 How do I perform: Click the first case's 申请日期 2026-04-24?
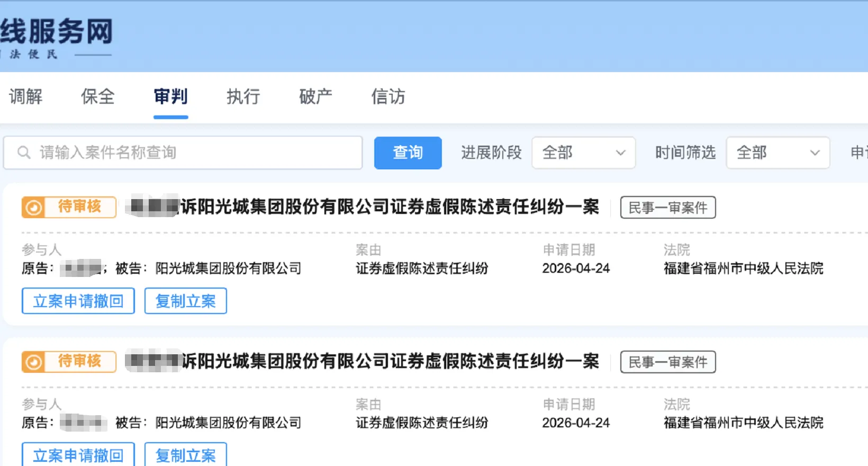click(x=576, y=268)
